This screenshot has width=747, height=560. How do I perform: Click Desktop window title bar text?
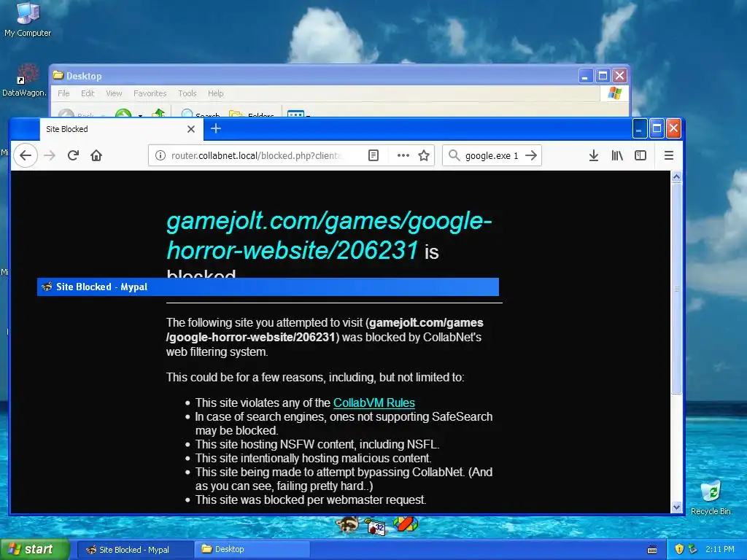click(84, 76)
